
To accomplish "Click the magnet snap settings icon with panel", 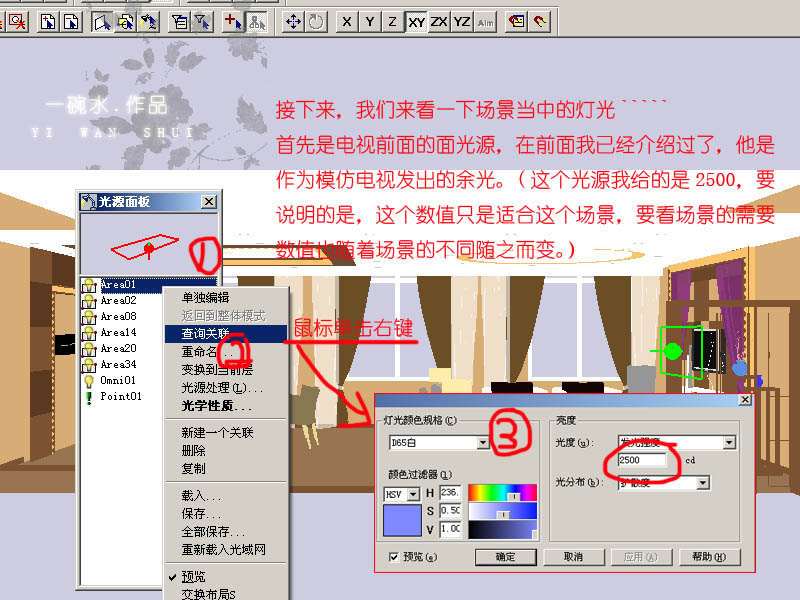I will 517,22.
